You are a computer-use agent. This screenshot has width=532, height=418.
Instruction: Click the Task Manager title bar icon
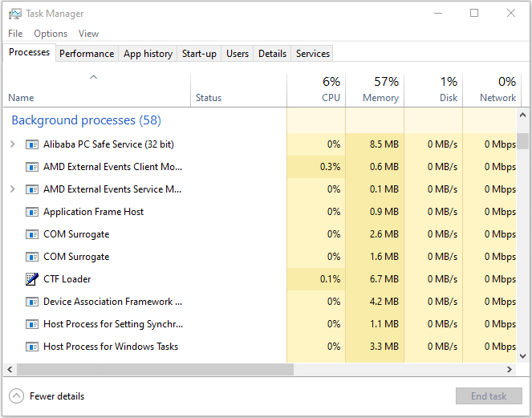click(x=15, y=14)
